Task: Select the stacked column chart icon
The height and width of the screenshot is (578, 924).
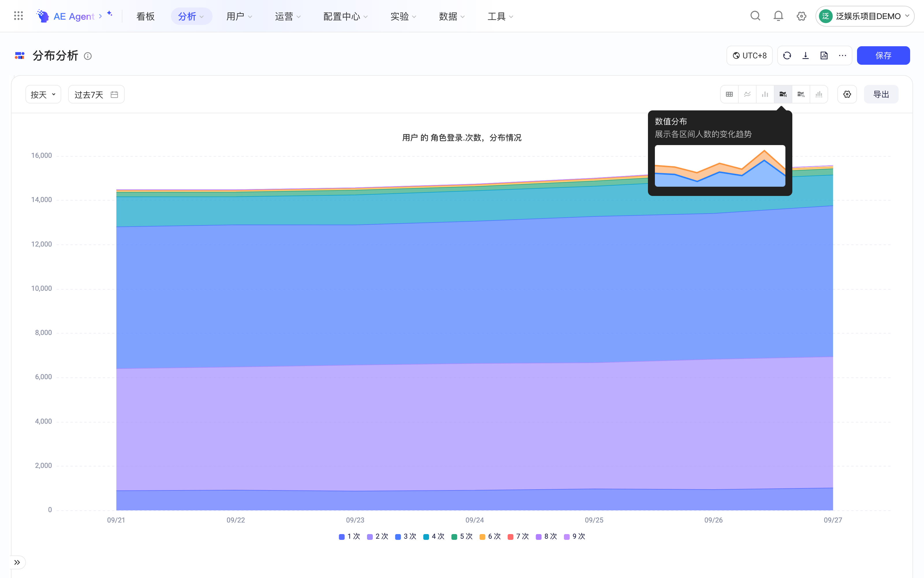Action: coord(819,95)
